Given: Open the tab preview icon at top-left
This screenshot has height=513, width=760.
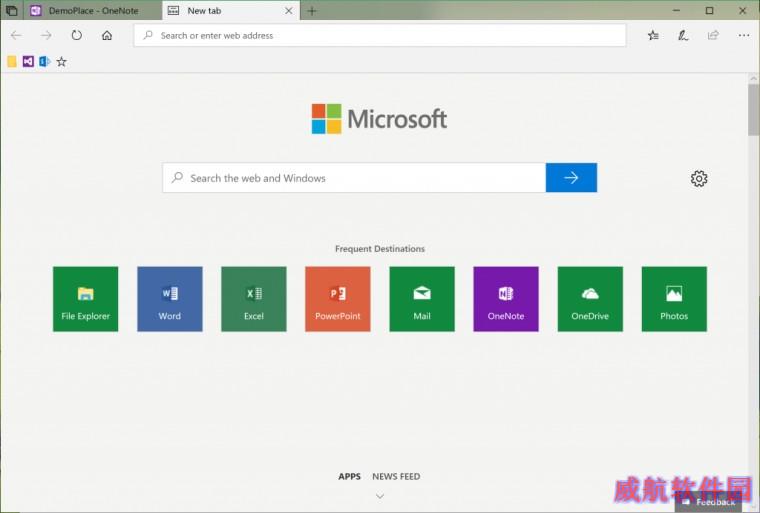Looking at the screenshot, I should coord(11,10).
